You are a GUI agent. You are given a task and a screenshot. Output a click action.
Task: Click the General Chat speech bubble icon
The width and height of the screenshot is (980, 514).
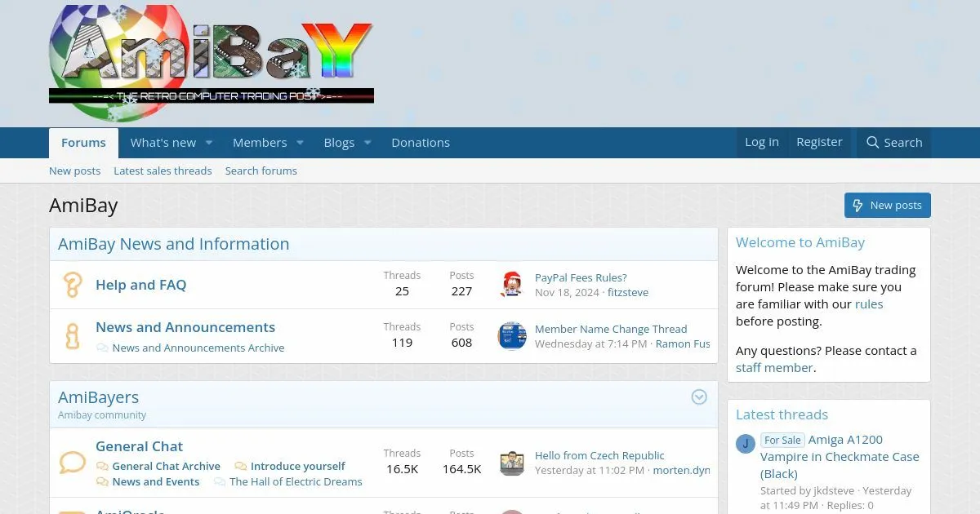click(x=73, y=463)
